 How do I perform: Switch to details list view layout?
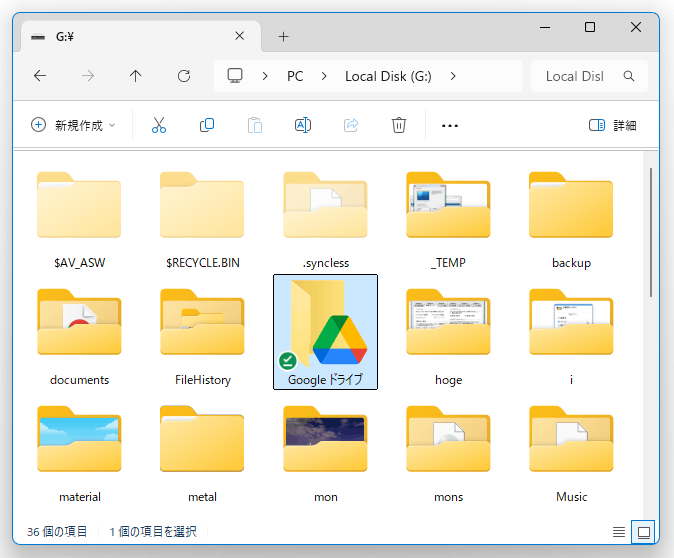click(619, 531)
